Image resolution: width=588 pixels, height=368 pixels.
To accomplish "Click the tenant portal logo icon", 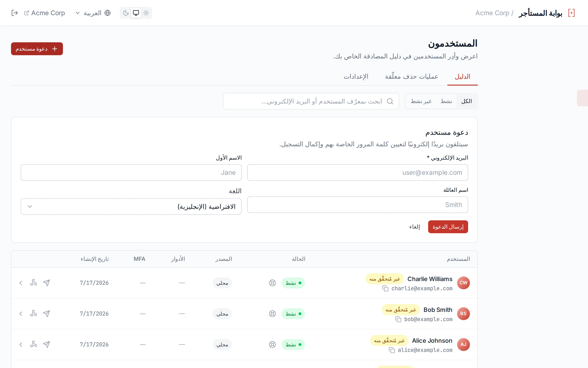I will 571,13.
